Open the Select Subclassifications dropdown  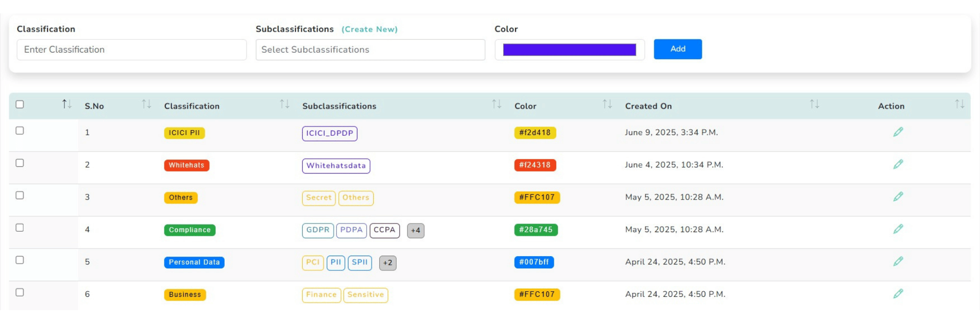(x=370, y=50)
